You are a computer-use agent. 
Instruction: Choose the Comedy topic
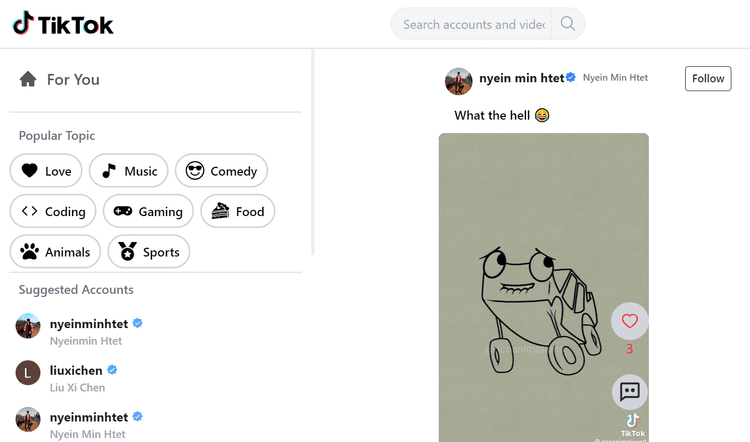pos(221,171)
